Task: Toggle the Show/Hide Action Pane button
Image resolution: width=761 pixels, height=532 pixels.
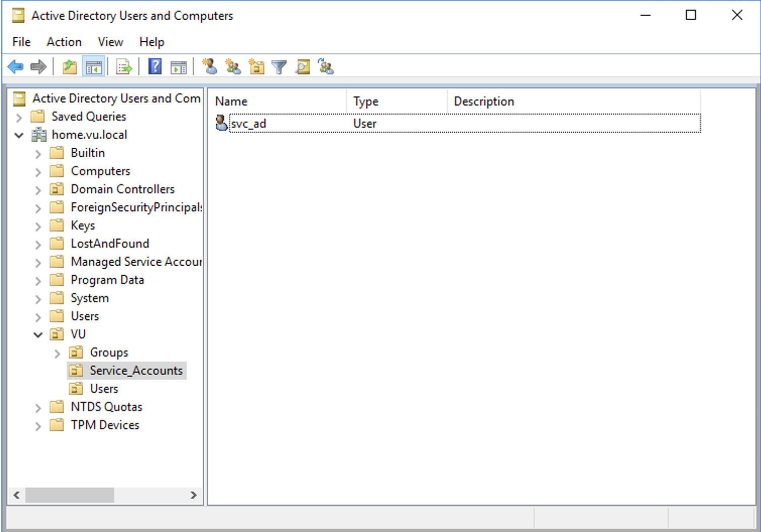Action: 179,67
